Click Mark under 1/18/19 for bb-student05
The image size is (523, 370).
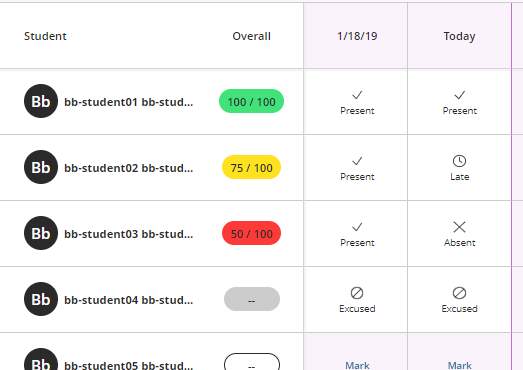[x=357, y=365]
